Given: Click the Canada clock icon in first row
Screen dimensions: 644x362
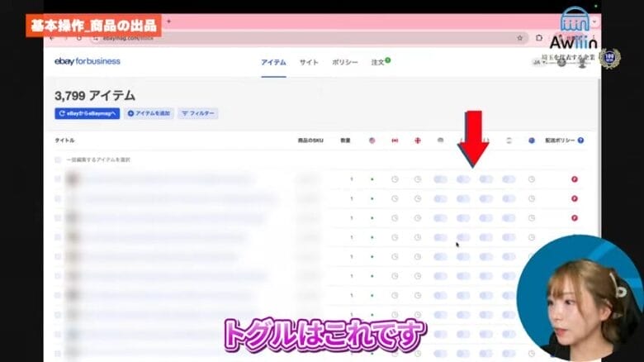Looking at the screenshot, I should pos(395,179).
